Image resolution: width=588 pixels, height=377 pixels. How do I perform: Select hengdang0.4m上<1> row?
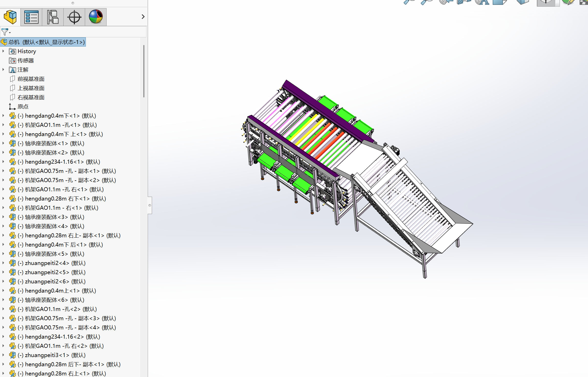pos(57,291)
